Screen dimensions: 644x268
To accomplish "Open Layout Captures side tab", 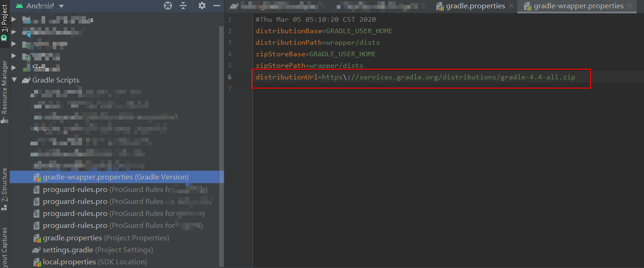I will tap(4, 247).
